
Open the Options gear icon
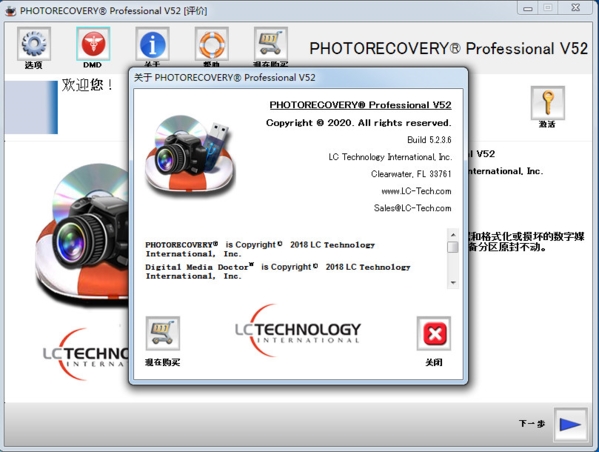[34, 44]
